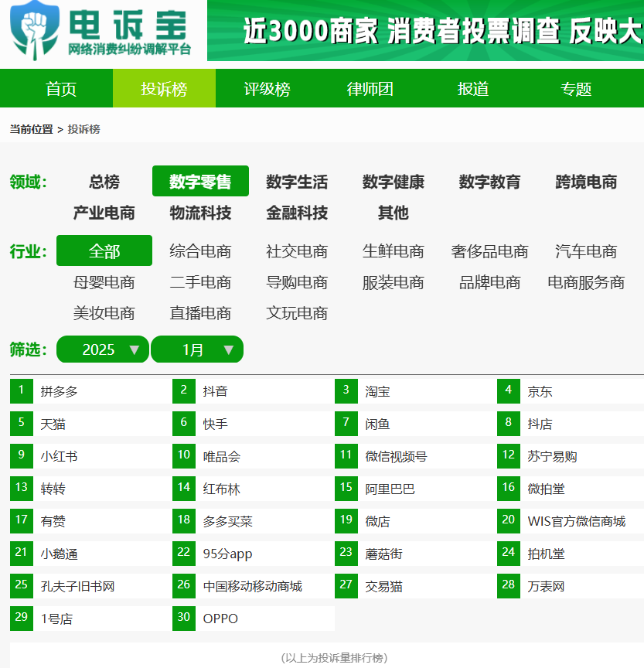Open the 多多买菜 ranking entry
Viewport: 644px width, 668px height.
click(x=254, y=521)
